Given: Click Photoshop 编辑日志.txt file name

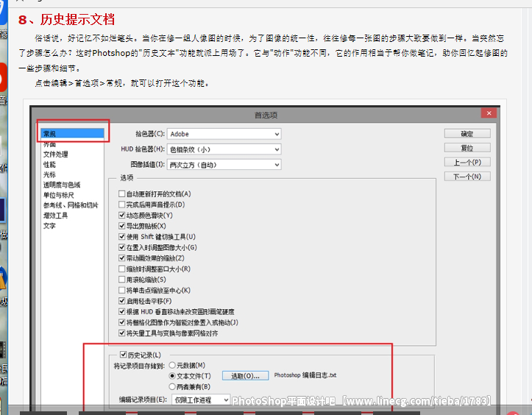Looking at the screenshot, I should point(305,375).
